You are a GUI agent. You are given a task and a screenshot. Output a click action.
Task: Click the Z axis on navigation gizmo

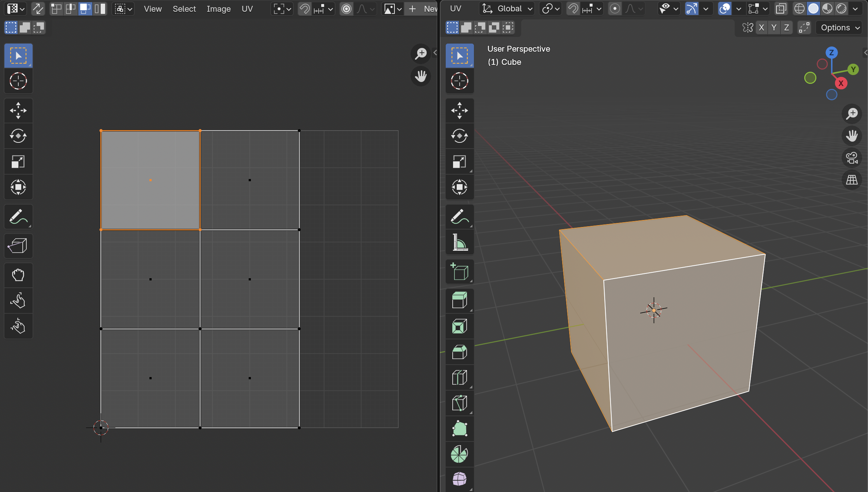[831, 53]
